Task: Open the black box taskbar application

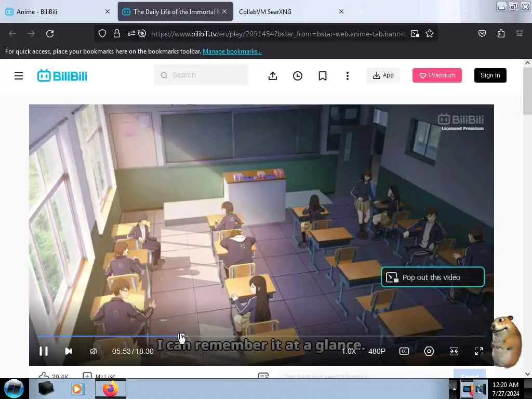Action: (x=46, y=389)
